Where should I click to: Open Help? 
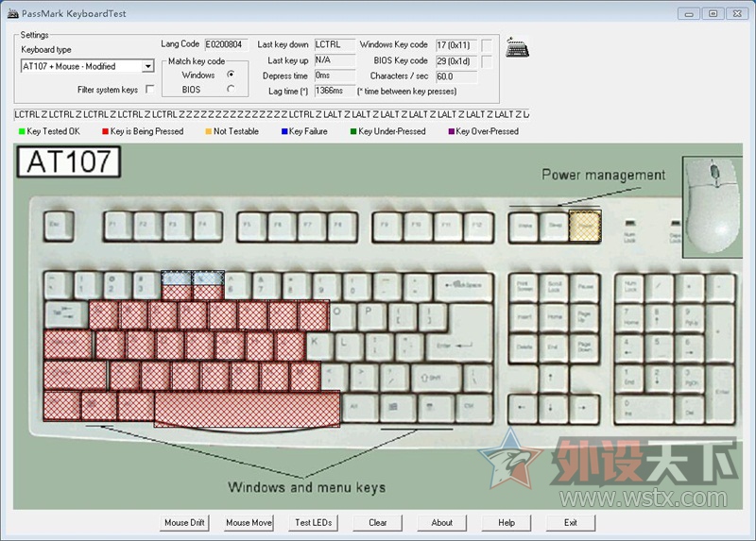tap(507, 523)
